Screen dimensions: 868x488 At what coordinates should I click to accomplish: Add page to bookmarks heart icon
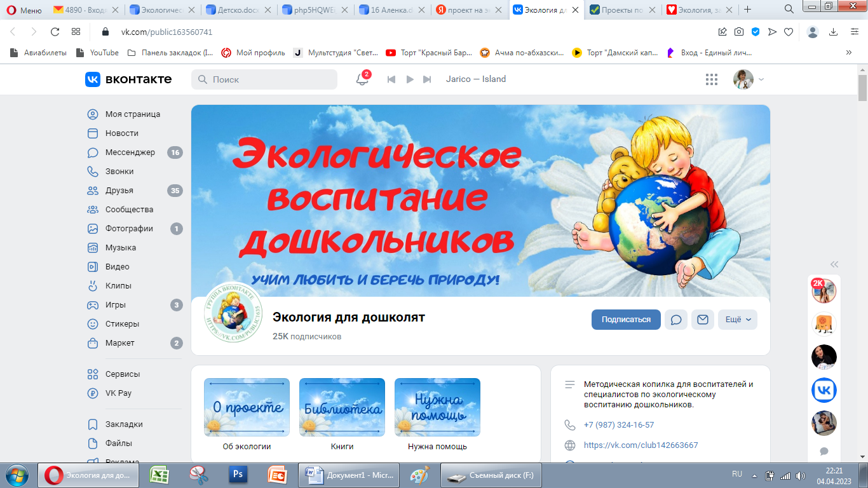[x=789, y=32]
